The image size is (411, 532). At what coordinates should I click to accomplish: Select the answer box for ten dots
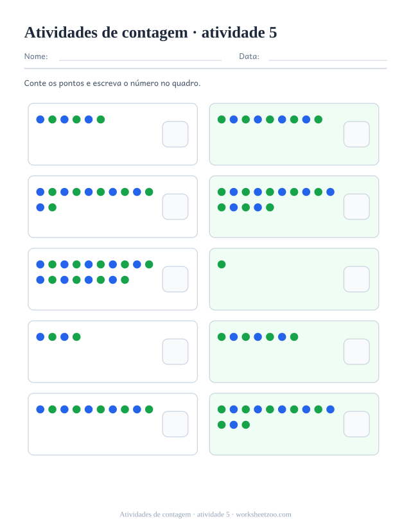[x=175, y=424]
